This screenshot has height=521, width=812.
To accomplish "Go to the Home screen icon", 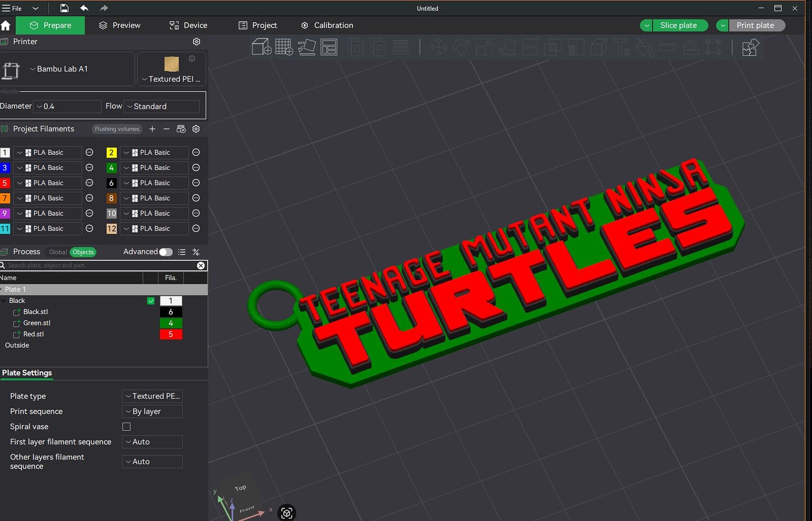I will pos(6,25).
